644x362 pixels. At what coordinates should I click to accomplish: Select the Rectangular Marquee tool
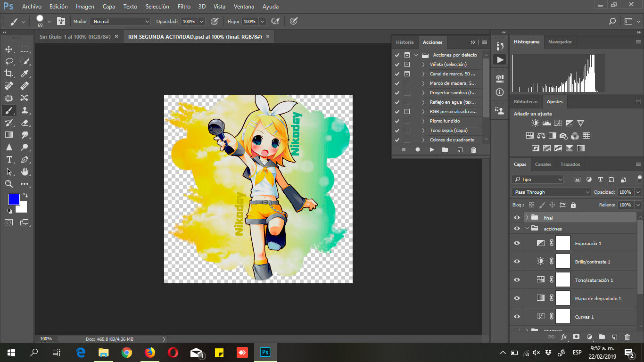25,49
